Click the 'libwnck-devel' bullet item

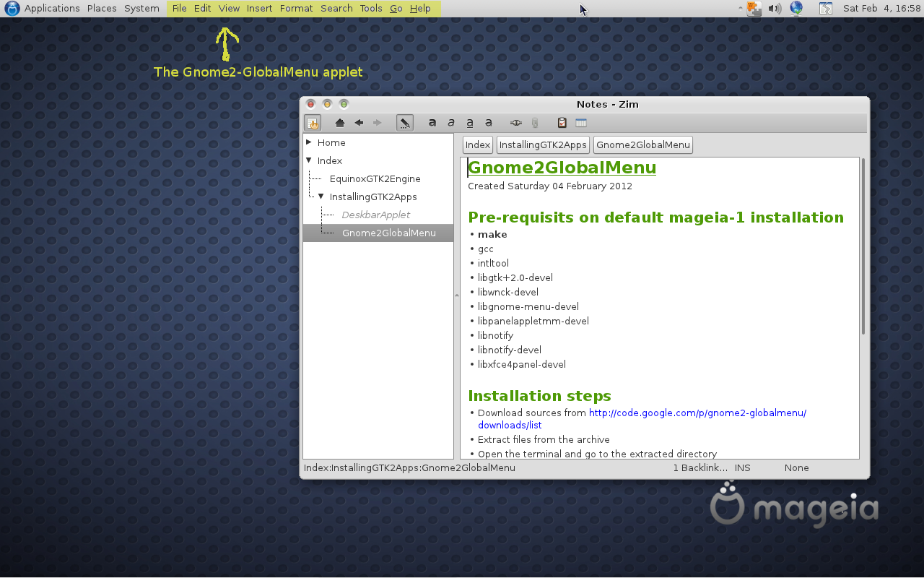tap(508, 292)
